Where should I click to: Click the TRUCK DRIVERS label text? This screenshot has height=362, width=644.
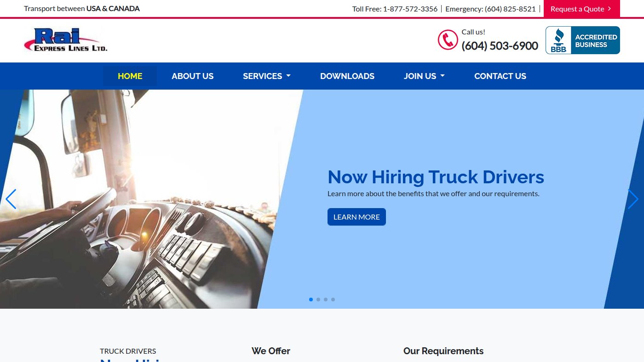[x=128, y=351]
